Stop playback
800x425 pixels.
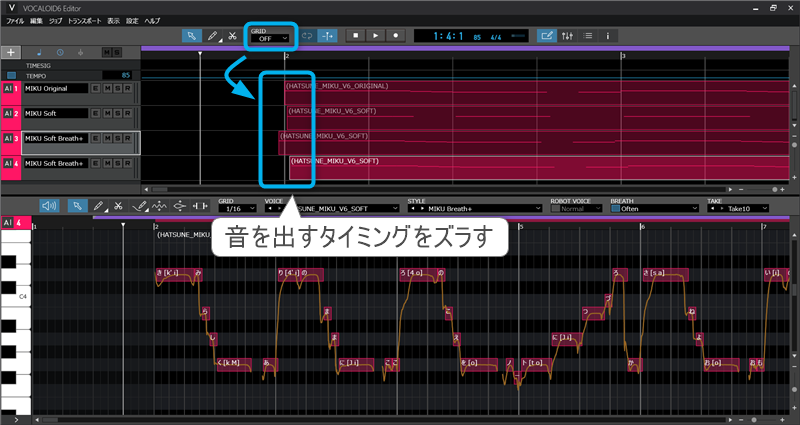tap(356, 36)
